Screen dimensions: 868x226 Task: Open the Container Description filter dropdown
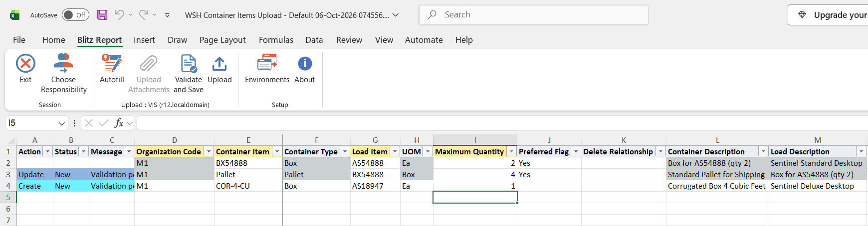[x=763, y=151]
